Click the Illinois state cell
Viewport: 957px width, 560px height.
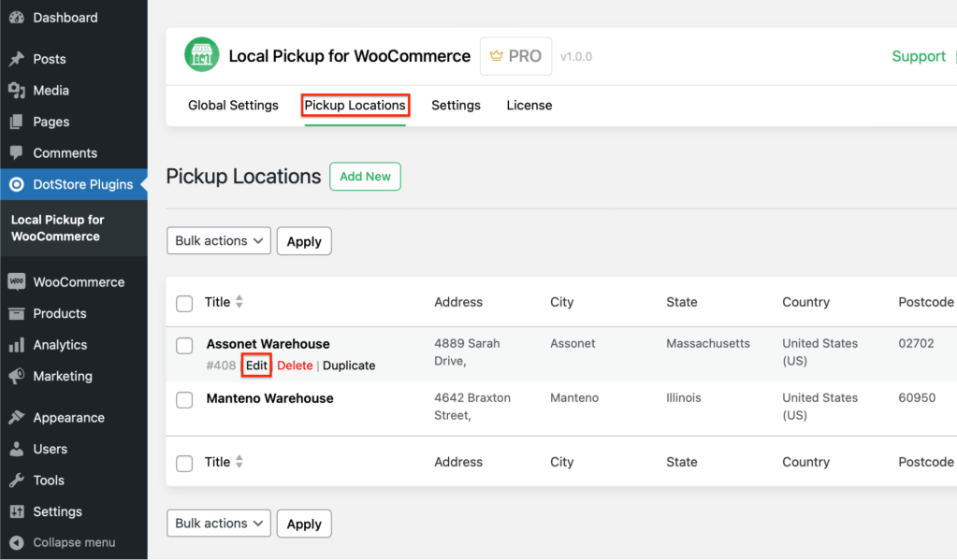(684, 397)
